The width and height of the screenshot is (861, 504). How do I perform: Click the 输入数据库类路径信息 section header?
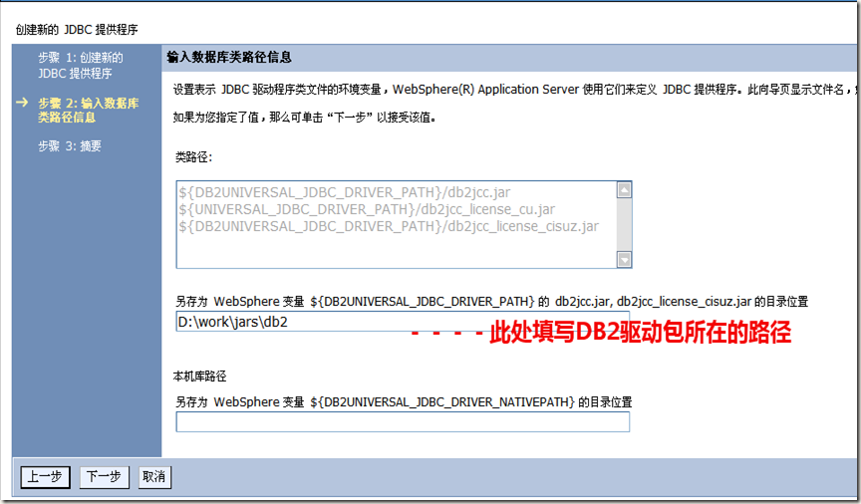229,57
